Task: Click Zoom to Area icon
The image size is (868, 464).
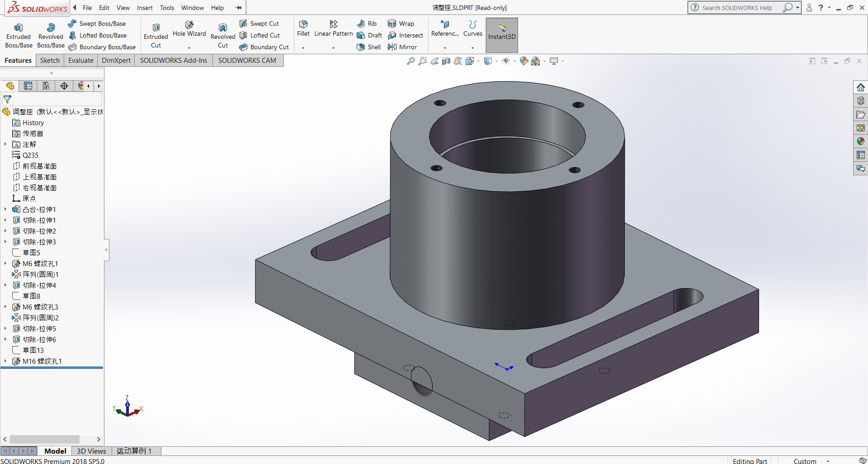Action: pos(423,61)
